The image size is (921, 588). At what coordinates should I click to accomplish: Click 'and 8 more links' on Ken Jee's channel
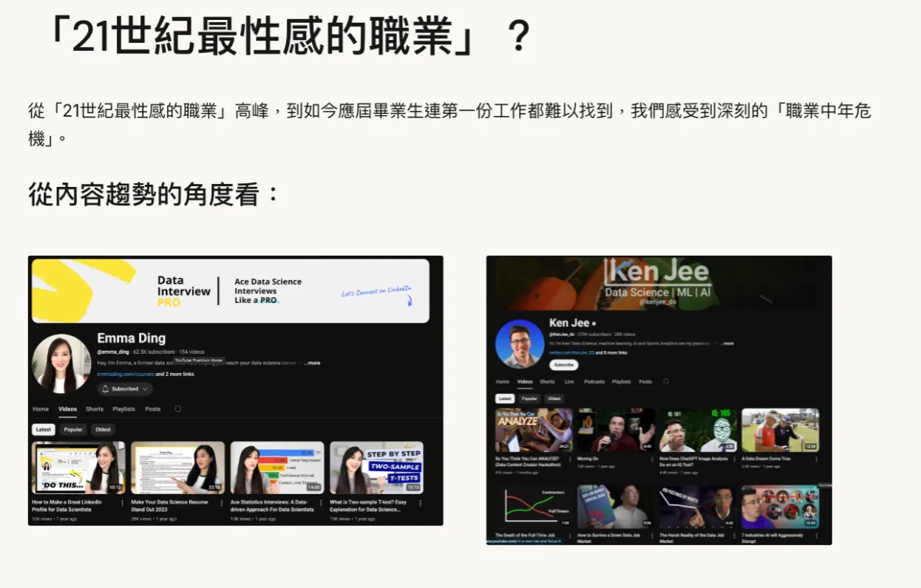point(611,353)
